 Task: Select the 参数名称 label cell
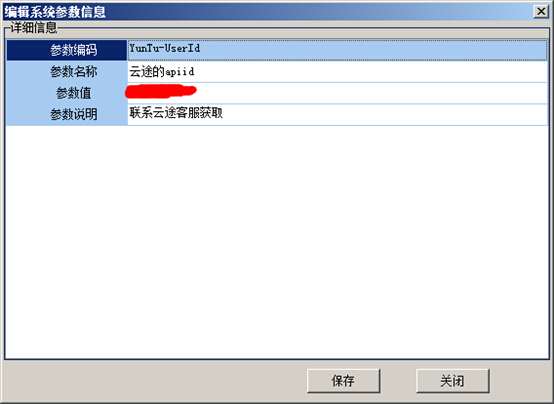pos(67,72)
